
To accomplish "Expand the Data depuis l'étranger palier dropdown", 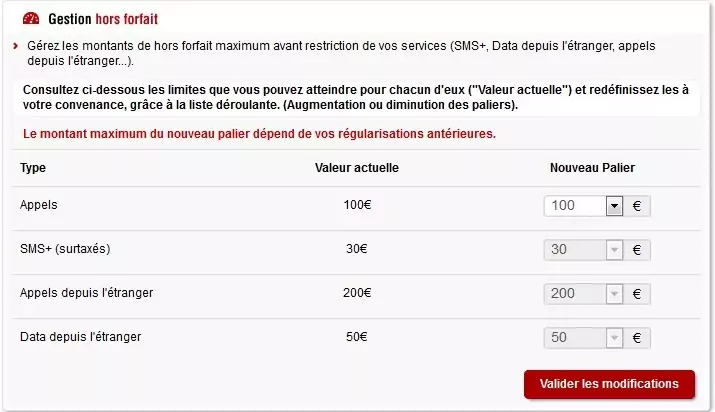I will click(x=614, y=337).
